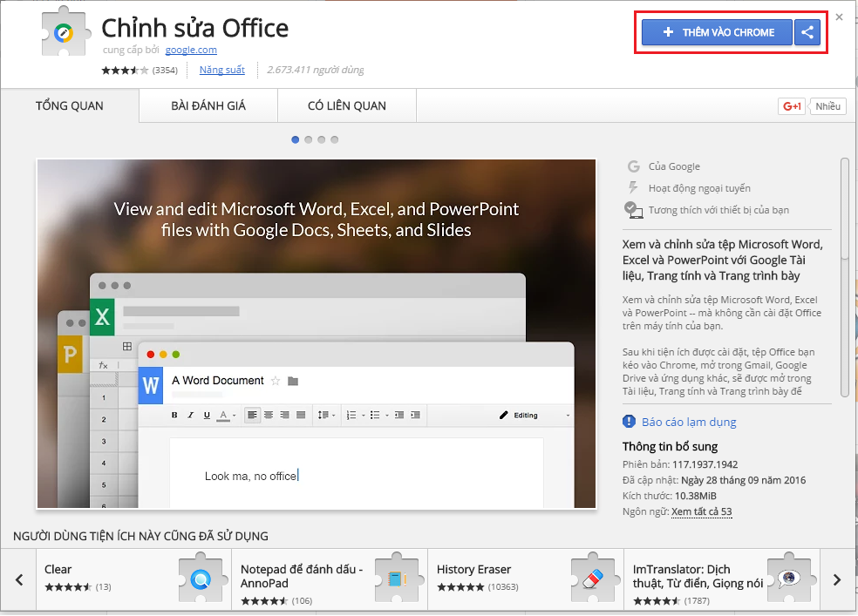
Task: Select the fourth carousel dot indicator
Action: pos(335,139)
